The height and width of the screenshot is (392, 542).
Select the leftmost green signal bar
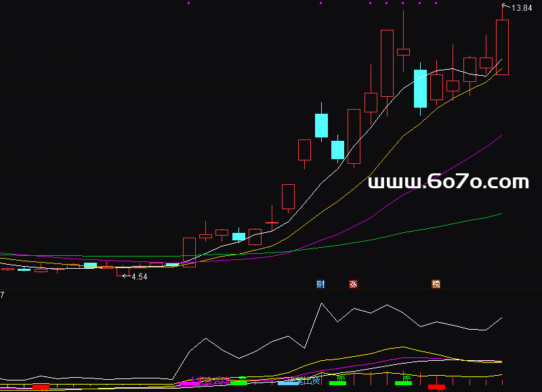238,383
